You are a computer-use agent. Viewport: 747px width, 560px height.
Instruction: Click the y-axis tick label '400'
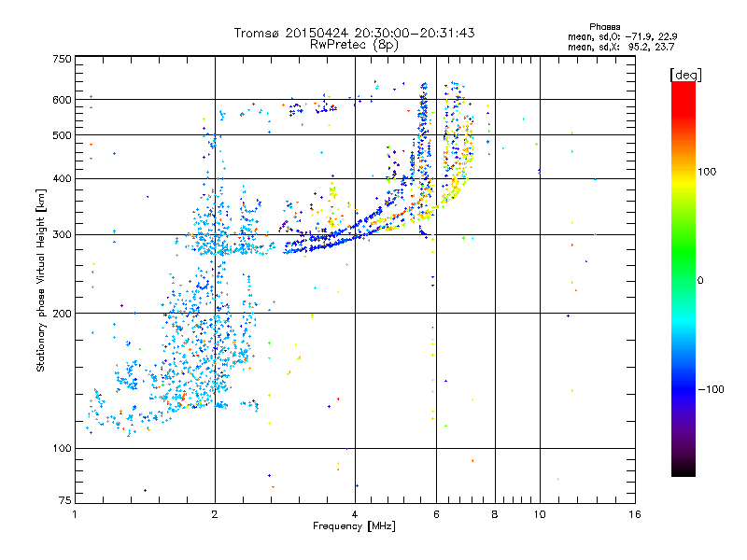tap(62, 178)
